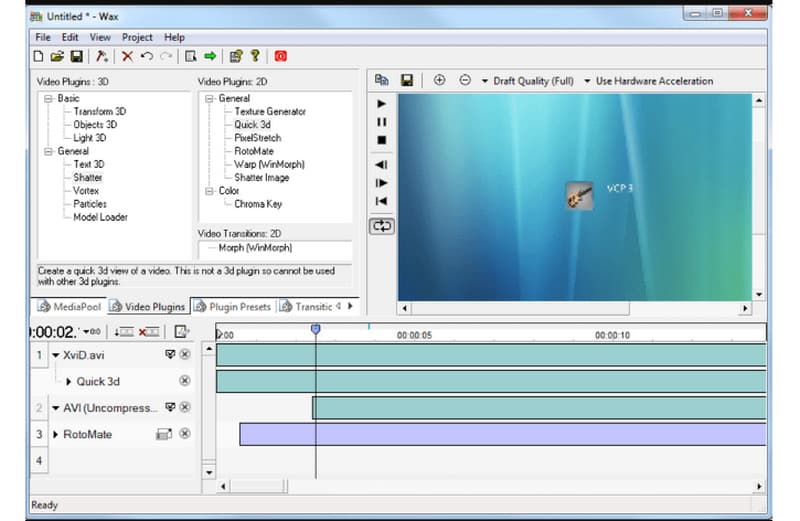This screenshot has height=521, width=800.
Task: Click the Open project folder icon
Action: point(57,57)
